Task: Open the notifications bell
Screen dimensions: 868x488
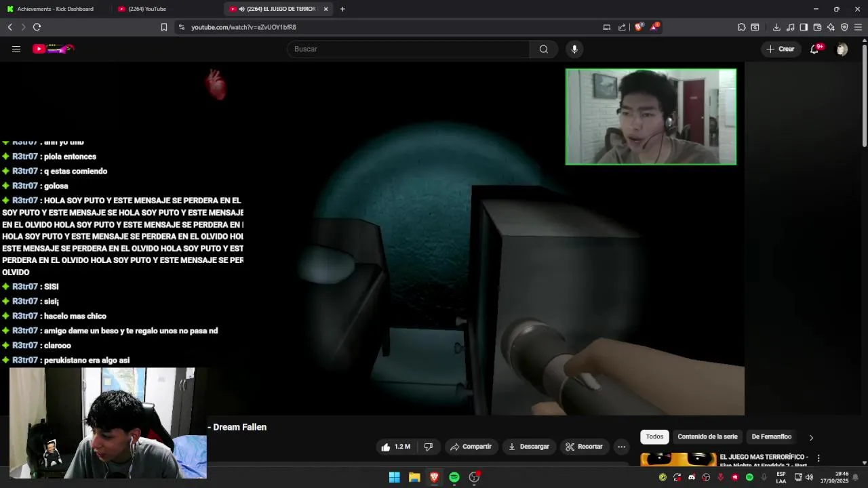Action: point(814,49)
